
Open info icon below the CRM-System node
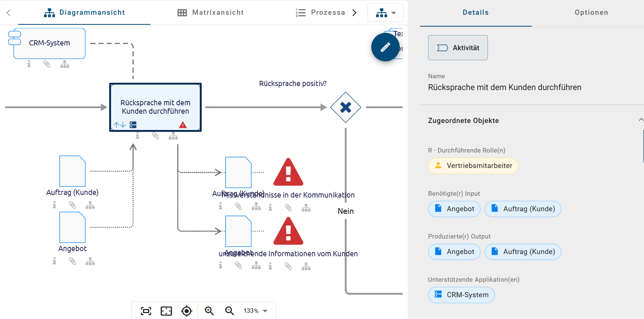click(x=29, y=64)
